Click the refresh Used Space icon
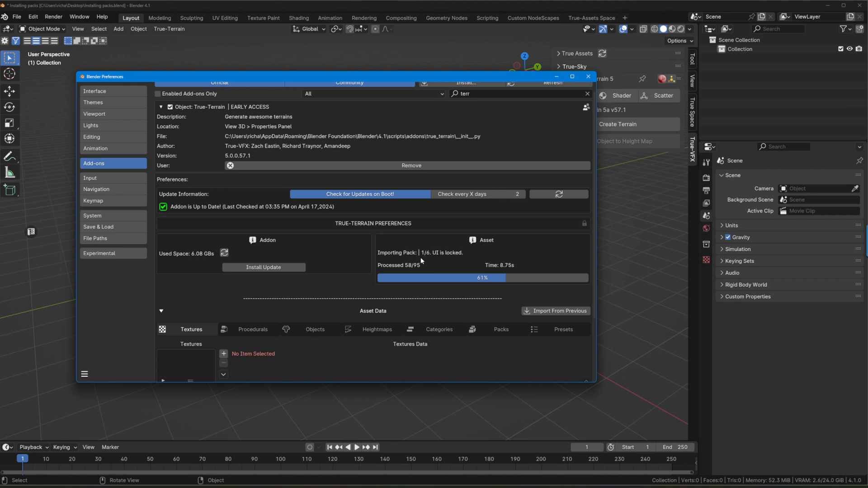The height and width of the screenshot is (488, 868). pyautogui.click(x=224, y=253)
